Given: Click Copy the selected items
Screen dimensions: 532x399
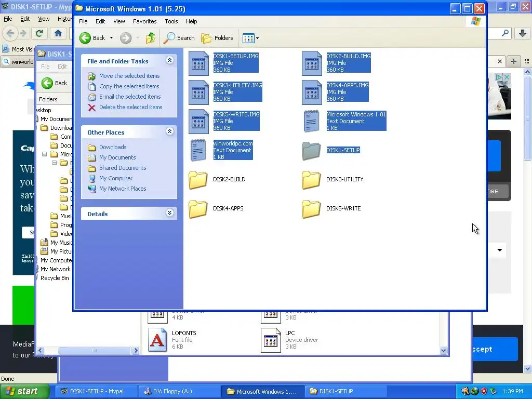Looking at the screenshot, I should (x=129, y=86).
